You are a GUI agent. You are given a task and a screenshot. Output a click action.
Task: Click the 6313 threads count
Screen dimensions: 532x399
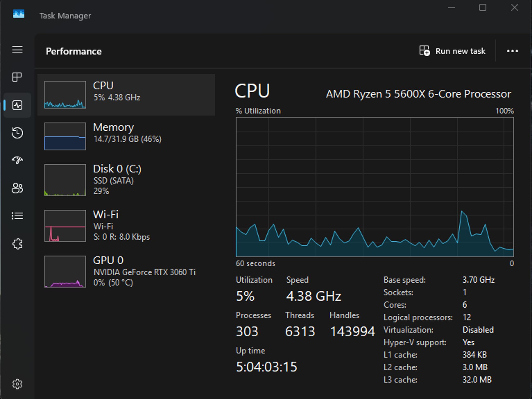coord(300,331)
